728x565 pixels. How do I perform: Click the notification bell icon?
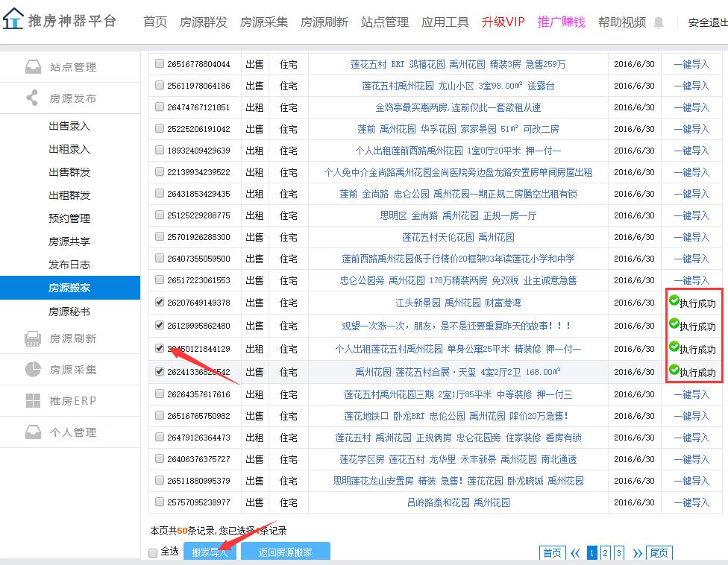(659, 23)
